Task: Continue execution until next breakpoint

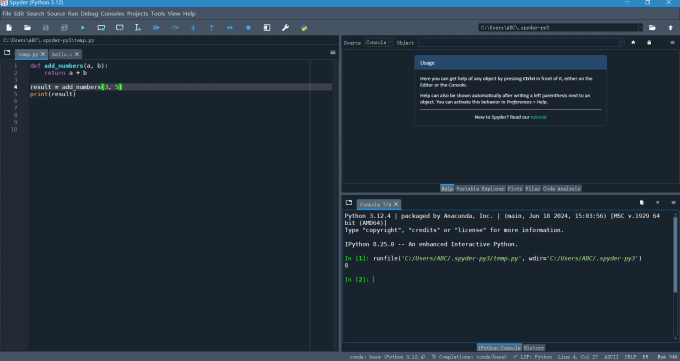Action: 230,28
